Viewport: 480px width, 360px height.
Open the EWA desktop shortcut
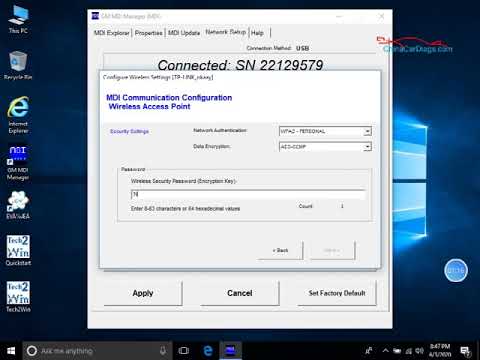pyautogui.click(x=18, y=205)
